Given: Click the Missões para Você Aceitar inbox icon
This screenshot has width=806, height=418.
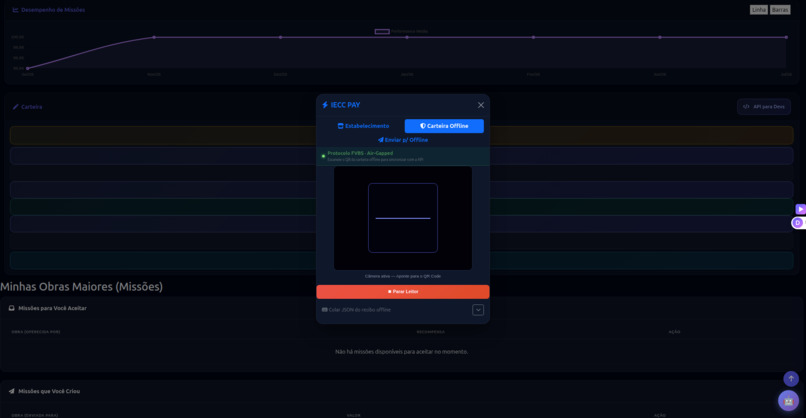Looking at the screenshot, I should pyautogui.click(x=11, y=308).
